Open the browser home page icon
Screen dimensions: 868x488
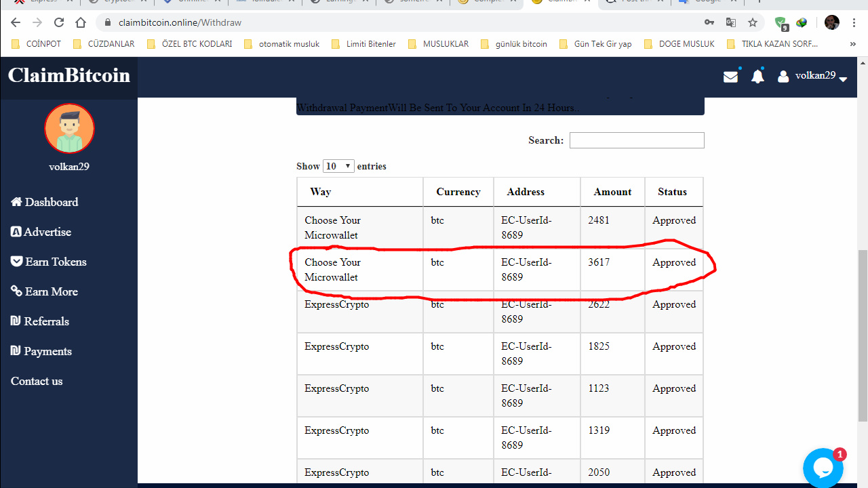pos(81,22)
